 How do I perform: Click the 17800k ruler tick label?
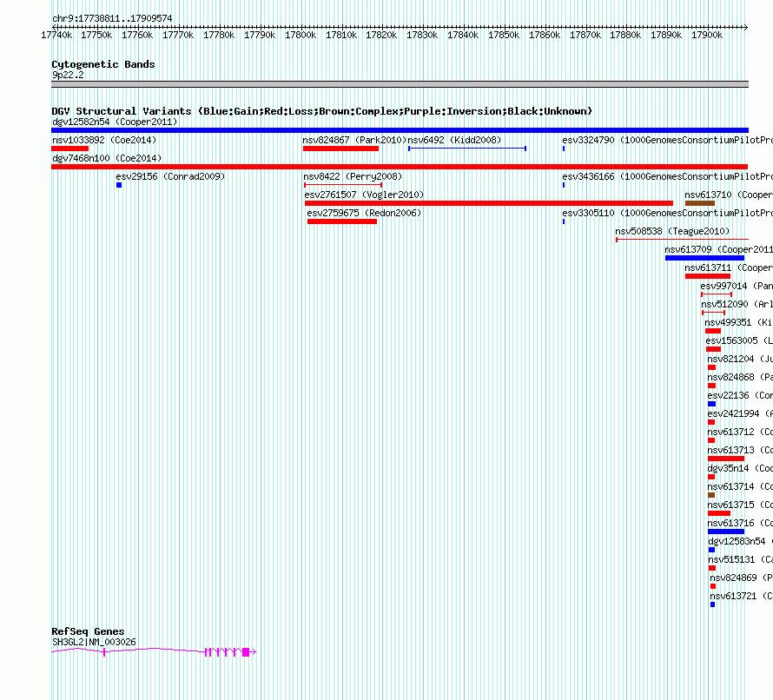pyautogui.click(x=301, y=35)
